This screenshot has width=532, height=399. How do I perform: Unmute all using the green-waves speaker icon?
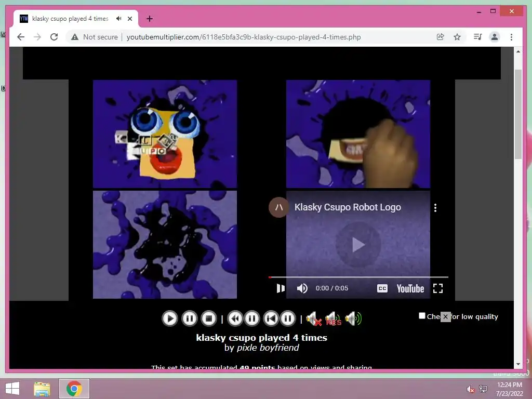[x=353, y=318]
